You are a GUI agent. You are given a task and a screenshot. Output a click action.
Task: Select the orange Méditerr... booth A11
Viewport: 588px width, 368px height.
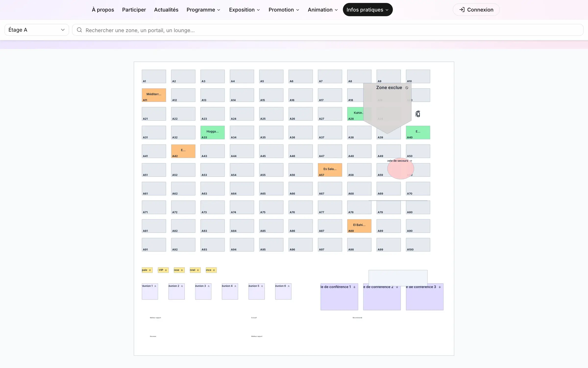pos(154,95)
